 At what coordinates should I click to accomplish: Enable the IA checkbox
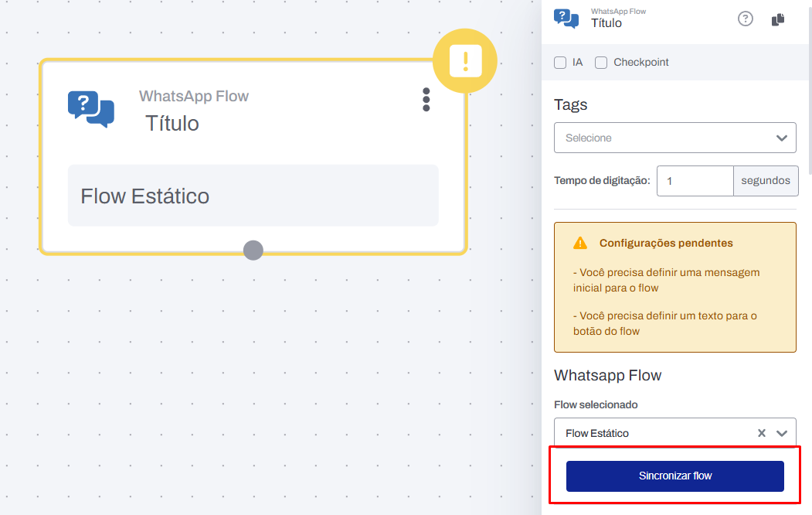tap(560, 63)
